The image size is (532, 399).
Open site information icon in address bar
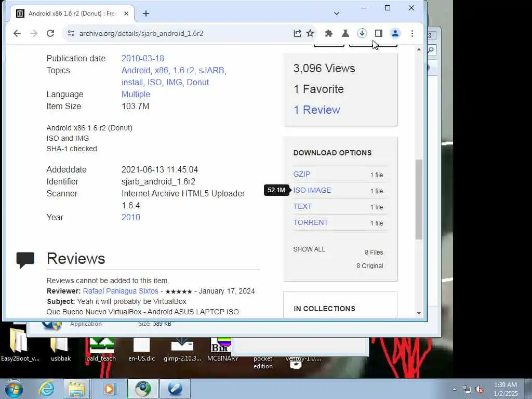point(71,33)
